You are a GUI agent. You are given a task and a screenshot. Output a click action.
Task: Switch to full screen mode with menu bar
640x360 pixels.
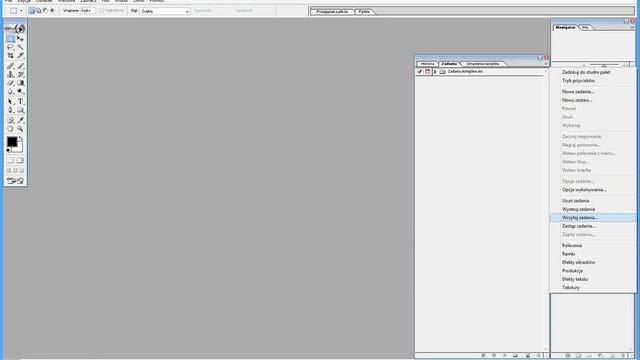15,170
